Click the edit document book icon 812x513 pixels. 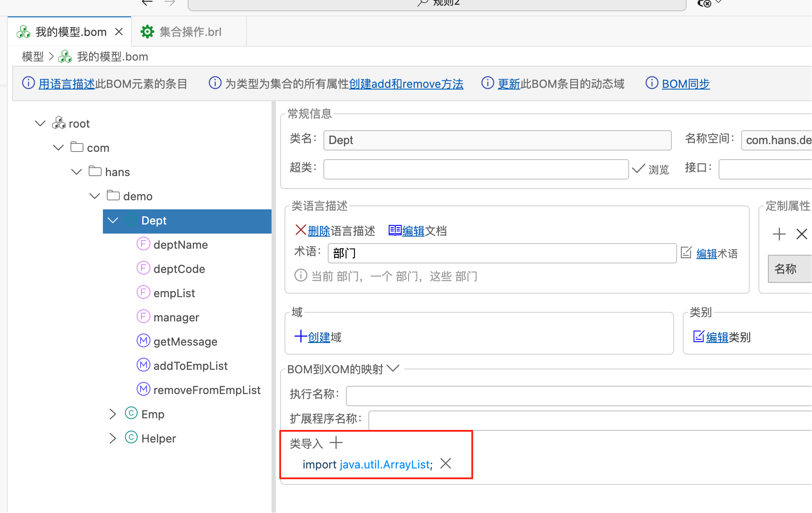[394, 230]
